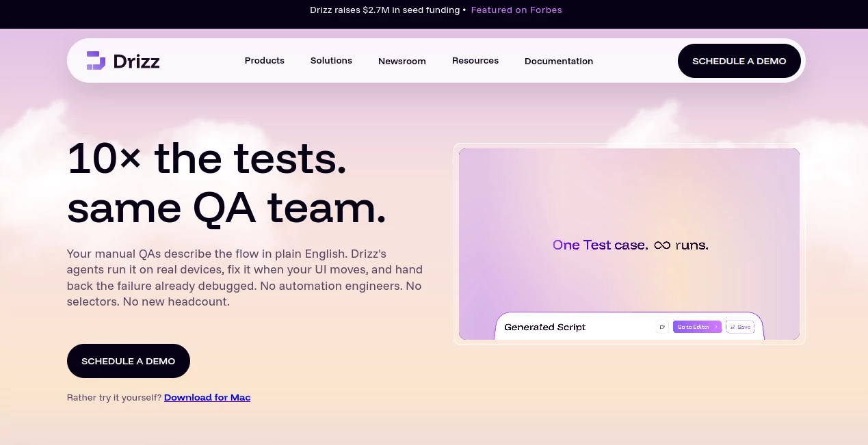Click the Go to Editor button

pos(697,327)
